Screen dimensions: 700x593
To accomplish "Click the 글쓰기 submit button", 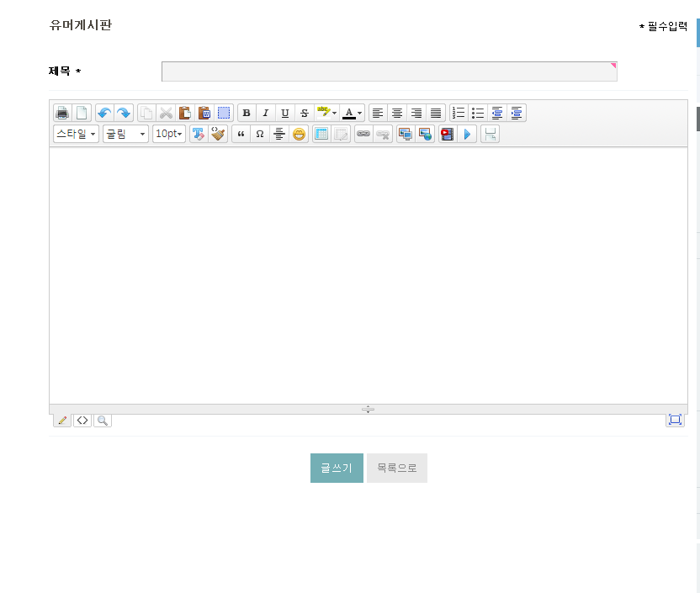I will (x=337, y=468).
